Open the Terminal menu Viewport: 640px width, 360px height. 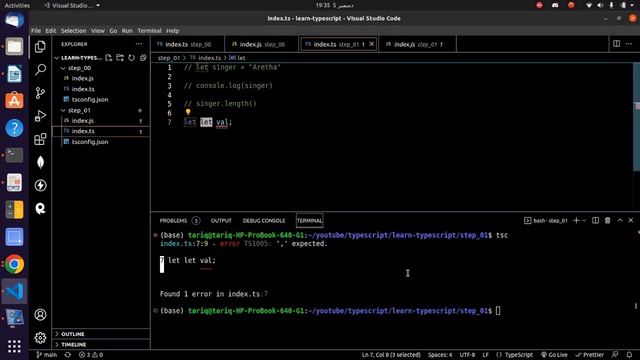[x=149, y=31]
